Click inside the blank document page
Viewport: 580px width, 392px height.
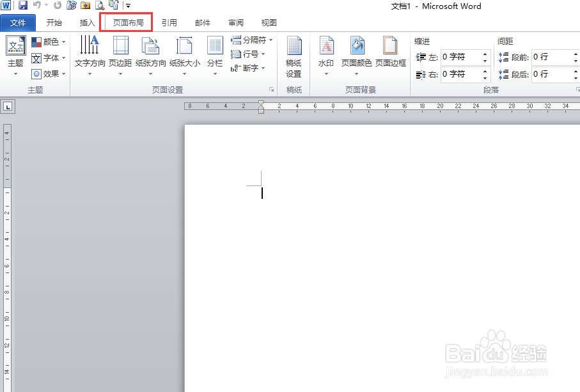coord(382,258)
